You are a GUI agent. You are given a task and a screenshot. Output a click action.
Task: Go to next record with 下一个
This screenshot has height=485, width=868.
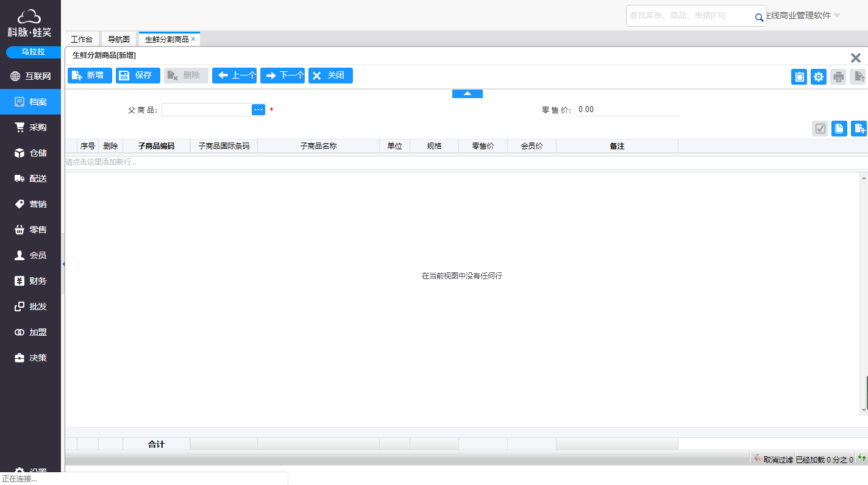point(282,76)
